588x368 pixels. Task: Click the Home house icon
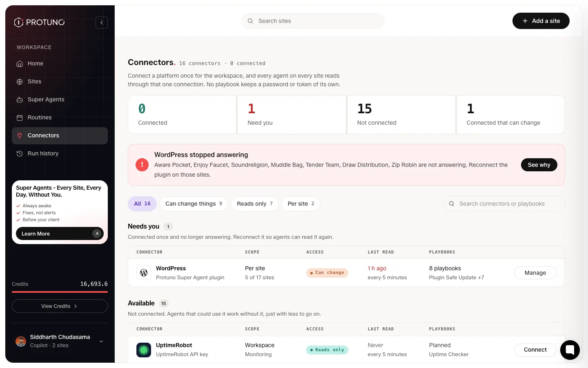[20, 64]
